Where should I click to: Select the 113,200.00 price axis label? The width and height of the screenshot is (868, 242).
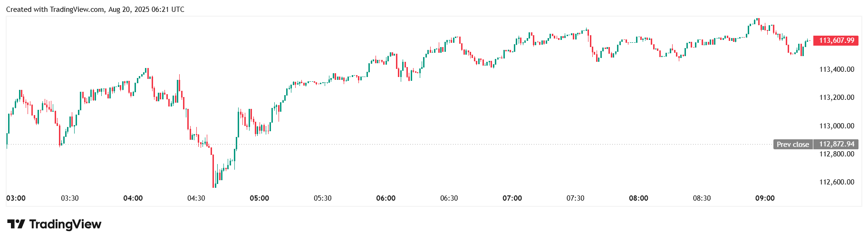click(836, 97)
